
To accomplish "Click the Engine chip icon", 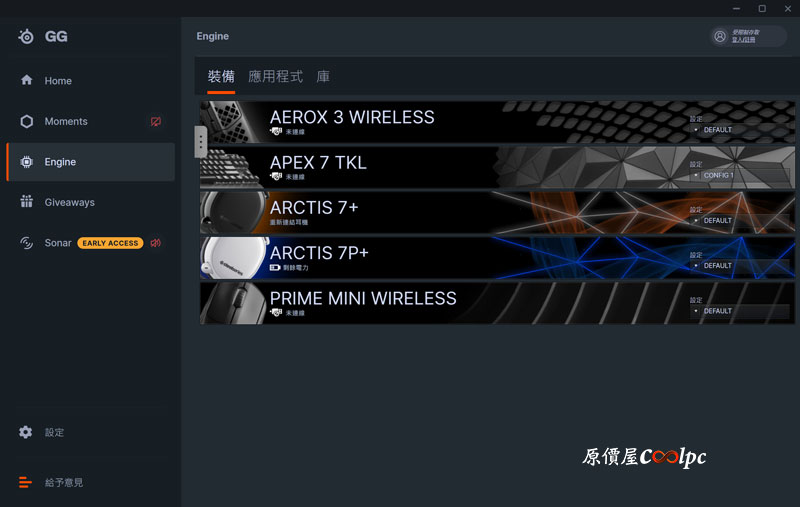I will [27, 162].
